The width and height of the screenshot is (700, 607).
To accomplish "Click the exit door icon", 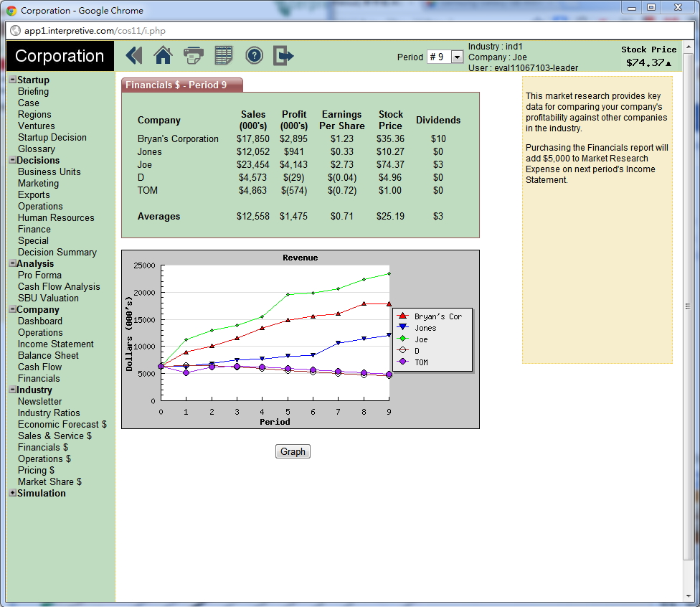I will coord(284,55).
